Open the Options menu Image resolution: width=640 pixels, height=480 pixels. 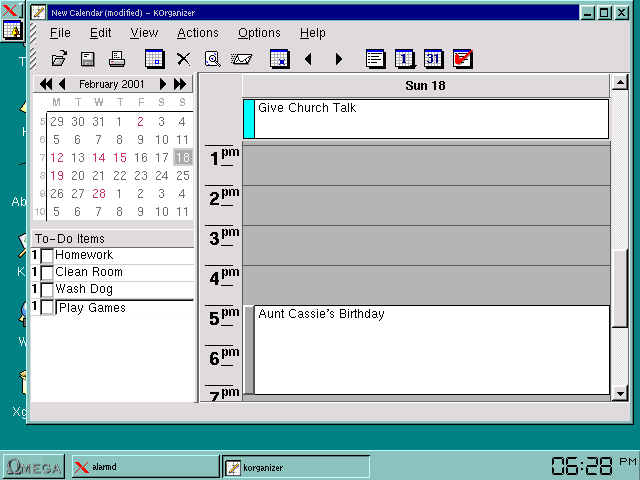[259, 33]
